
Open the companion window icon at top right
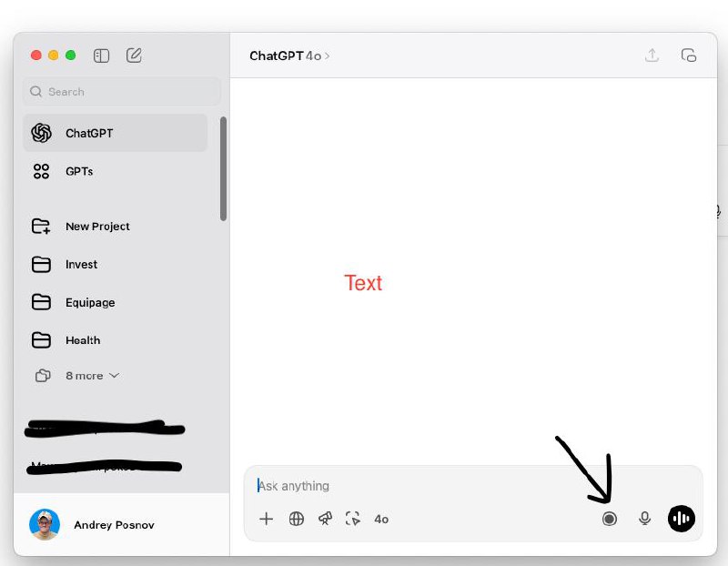coord(689,56)
